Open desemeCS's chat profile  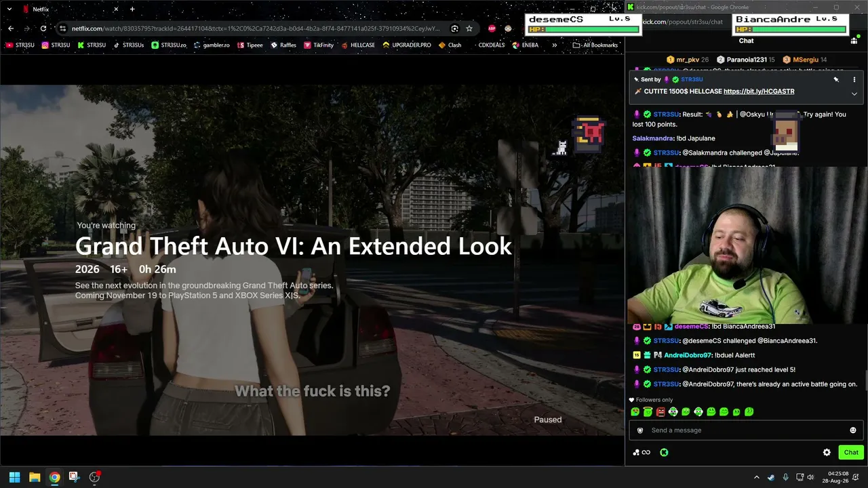tap(691, 327)
